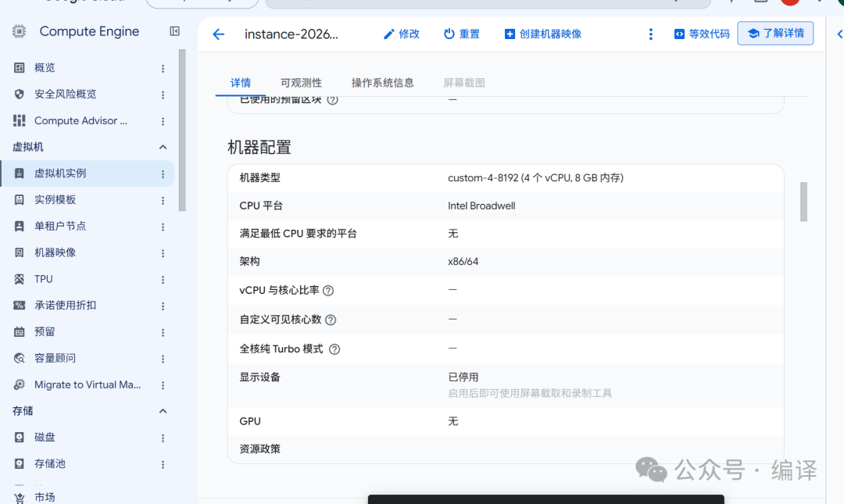This screenshot has height=504, width=844.
Task: Collapse the 存储 section
Action: point(163,411)
